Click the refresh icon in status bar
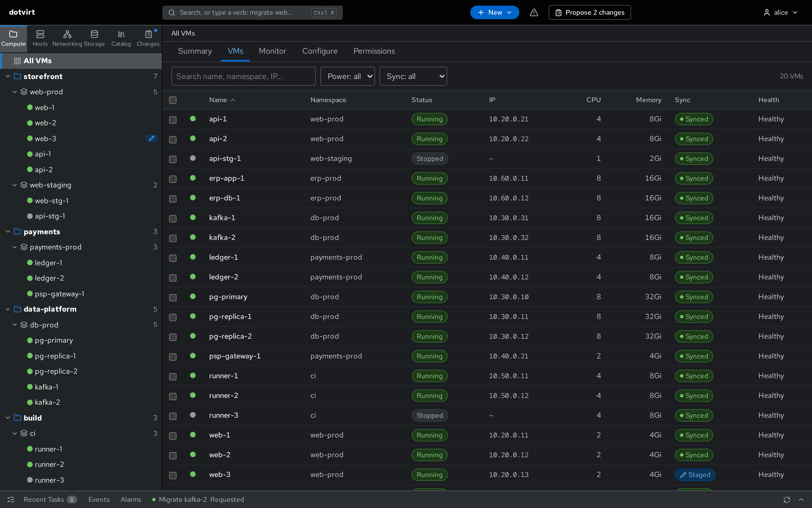The image size is (812, 508). tap(787, 500)
